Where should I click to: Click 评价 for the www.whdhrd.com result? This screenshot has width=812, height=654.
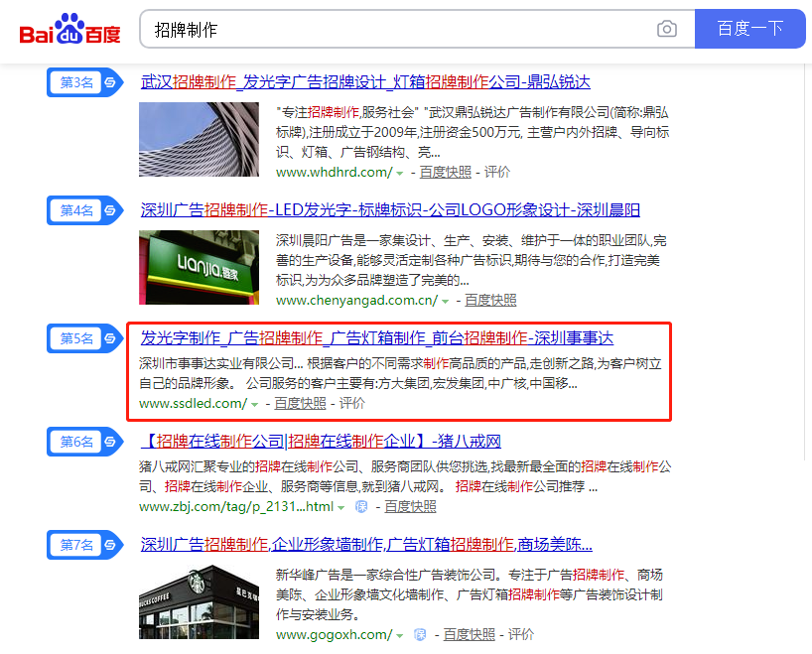[497, 172]
